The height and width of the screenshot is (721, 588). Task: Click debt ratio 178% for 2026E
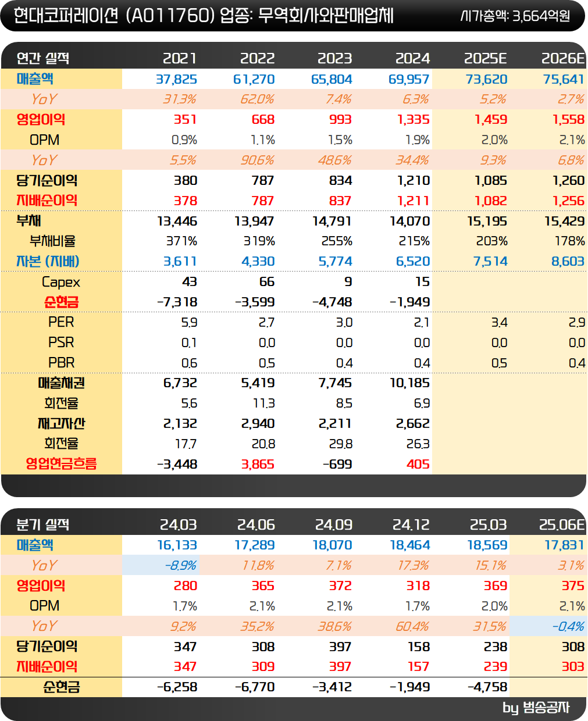(x=569, y=241)
